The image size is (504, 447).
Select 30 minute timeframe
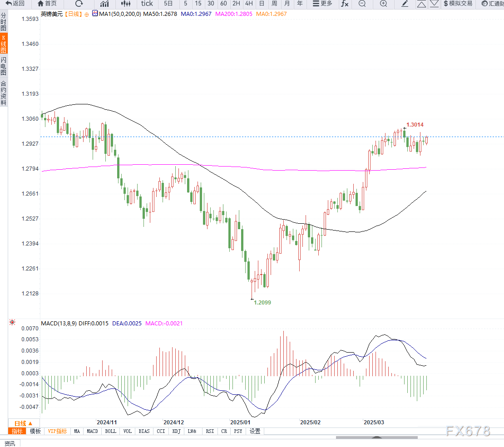[x=211, y=4]
